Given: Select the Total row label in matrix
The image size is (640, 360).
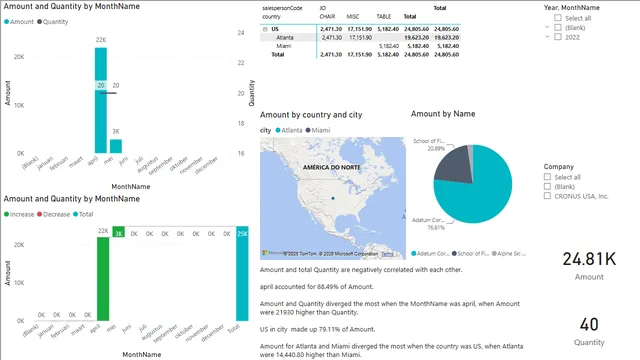Looking at the screenshot, I should pos(278,55).
